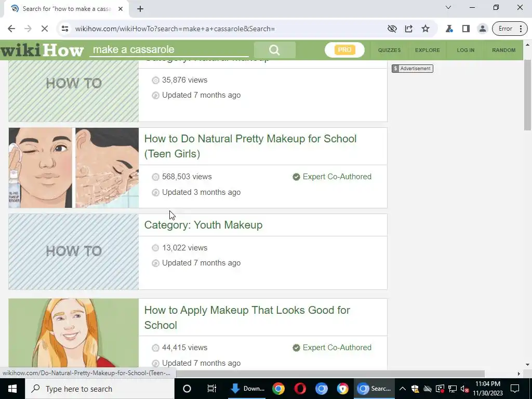This screenshot has height=399, width=532.
Task: Click the muted volume tray icon
Action: [x=465, y=389]
